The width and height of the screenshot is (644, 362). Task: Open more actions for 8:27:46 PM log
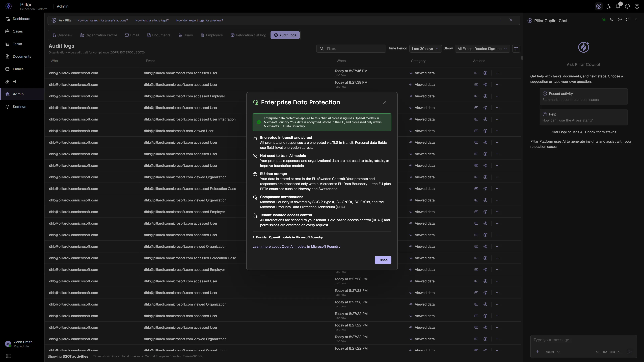(x=497, y=73)
